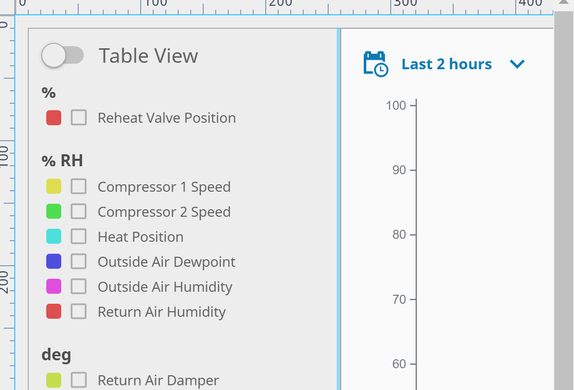Check the Reheat Valve Position checkbox
Viewport: 574px width, 390px height.
pyautogui.click(x=79, y=118)
